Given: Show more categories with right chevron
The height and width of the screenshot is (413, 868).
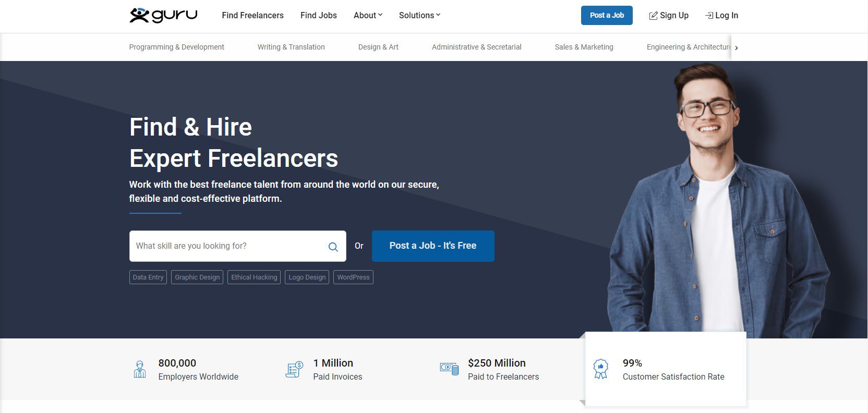Looking at the screenshot, I should point(736,47).
